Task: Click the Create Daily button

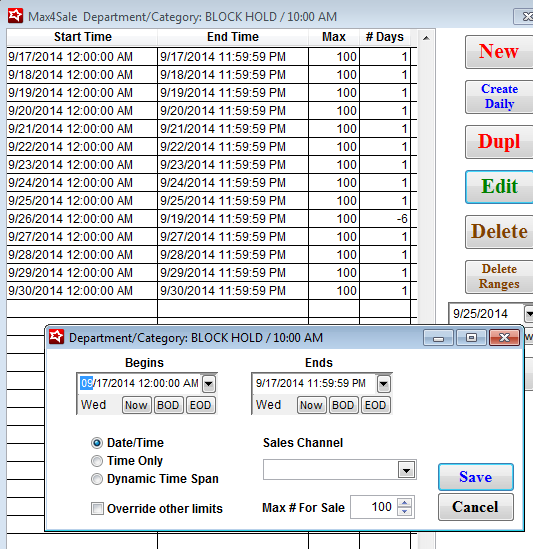Action: [x=499, y=97]
